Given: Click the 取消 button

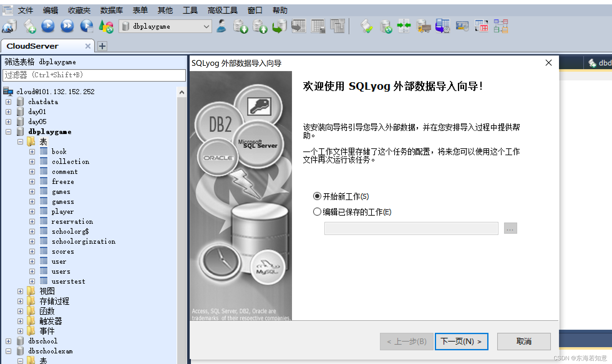Looking at the screenshot, I should (x=524, y=341).
